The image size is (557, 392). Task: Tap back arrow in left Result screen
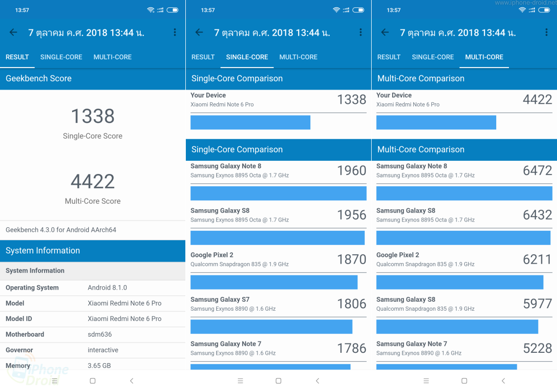(13, 33)
